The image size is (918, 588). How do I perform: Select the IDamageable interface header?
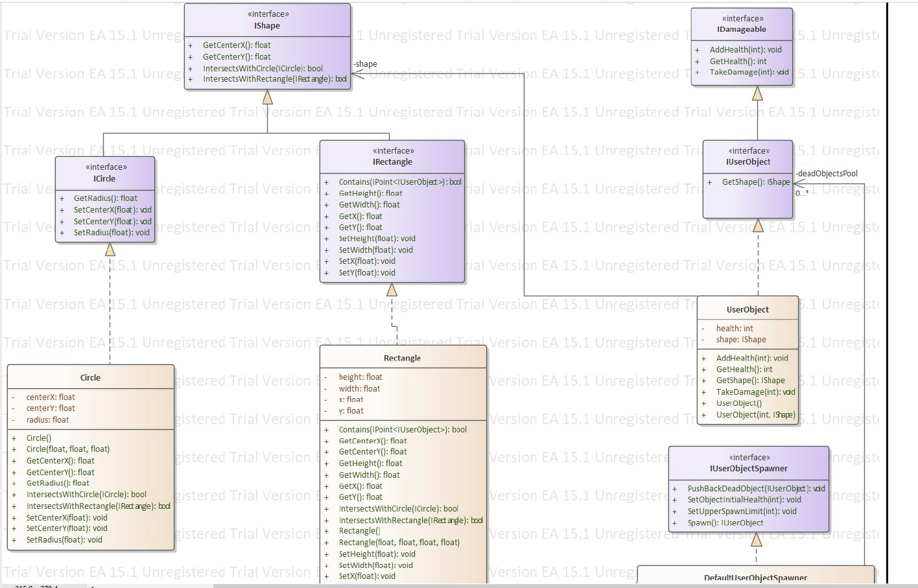point(742,29)
